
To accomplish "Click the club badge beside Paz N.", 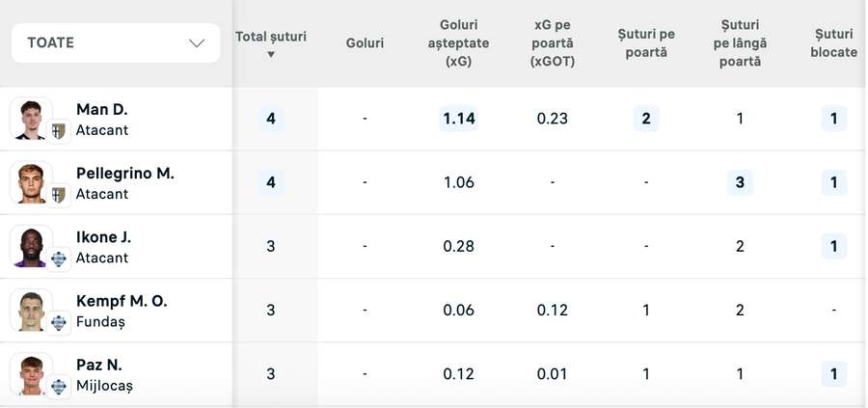I will coord(58,387).
